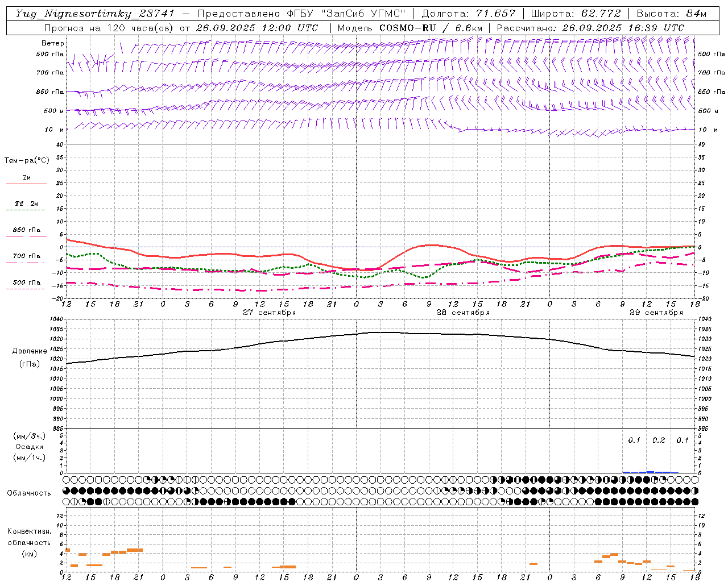728x582 pixels.
Task: Select the "Высота: 84м" header value
Action: [672, 14]
